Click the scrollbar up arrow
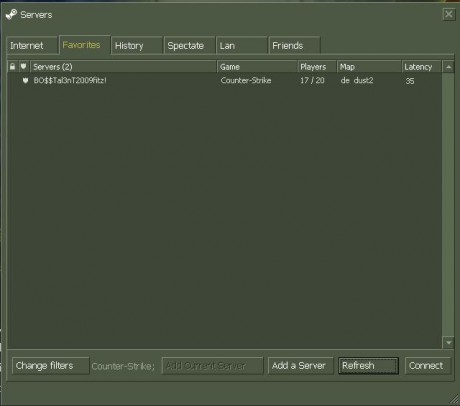 point(448,67)
